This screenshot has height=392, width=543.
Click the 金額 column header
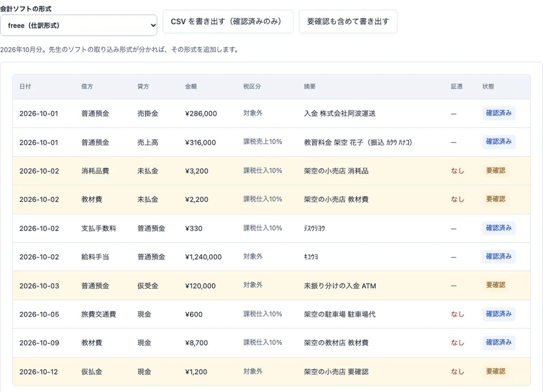(191, 86)
